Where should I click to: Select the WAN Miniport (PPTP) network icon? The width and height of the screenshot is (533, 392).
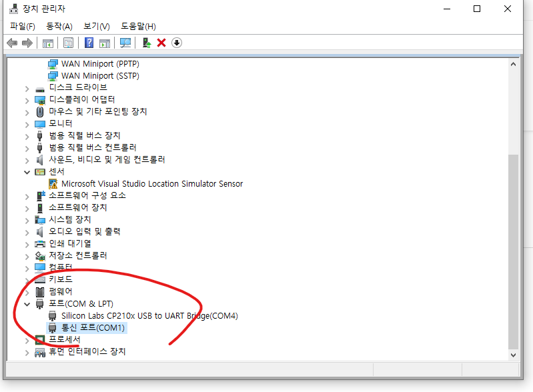tap(53, 64)
